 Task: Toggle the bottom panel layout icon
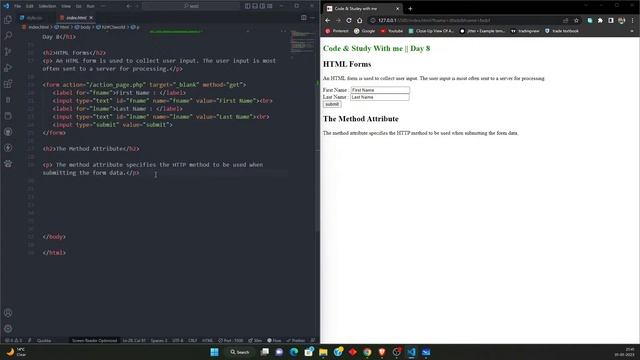pos(255,6)
